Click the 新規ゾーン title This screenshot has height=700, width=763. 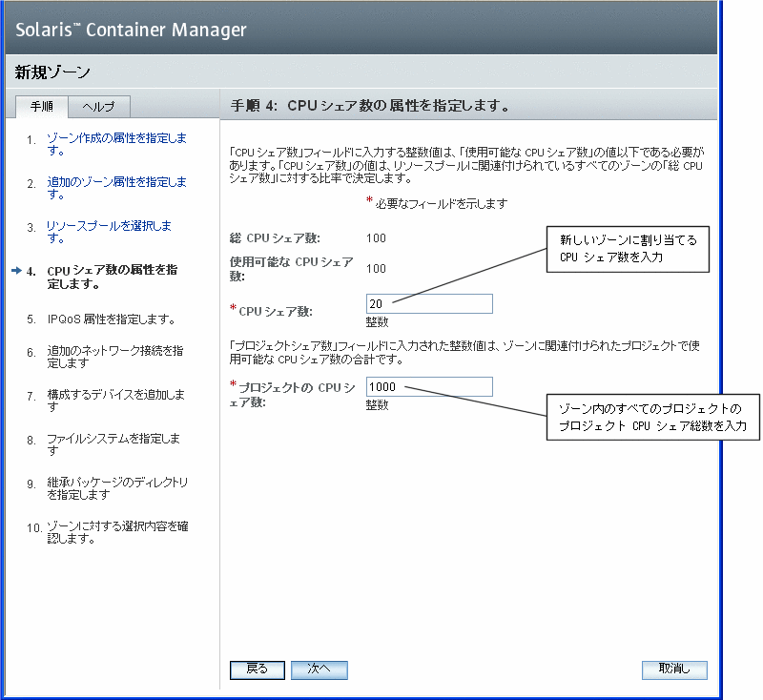coord(52,72)
